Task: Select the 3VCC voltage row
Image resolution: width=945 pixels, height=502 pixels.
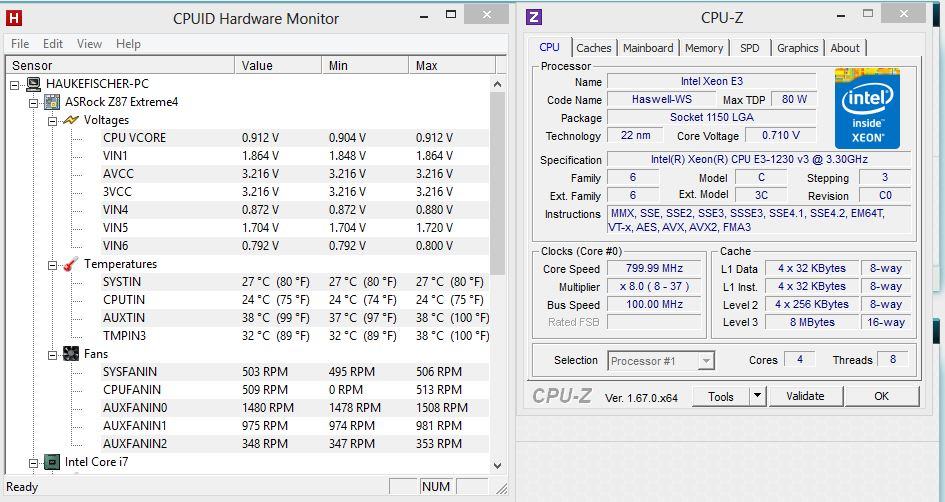Action: pyautogui.click(x=295, y=192)
